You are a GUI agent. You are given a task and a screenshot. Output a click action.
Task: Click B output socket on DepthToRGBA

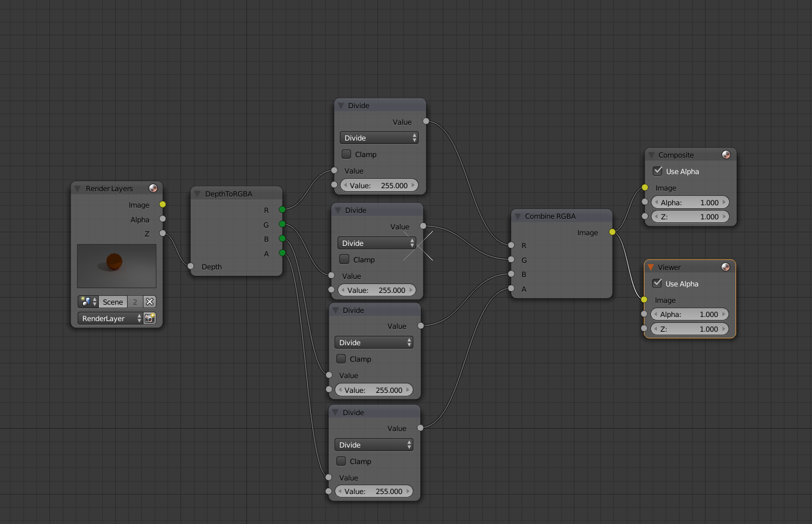[282, 238]
